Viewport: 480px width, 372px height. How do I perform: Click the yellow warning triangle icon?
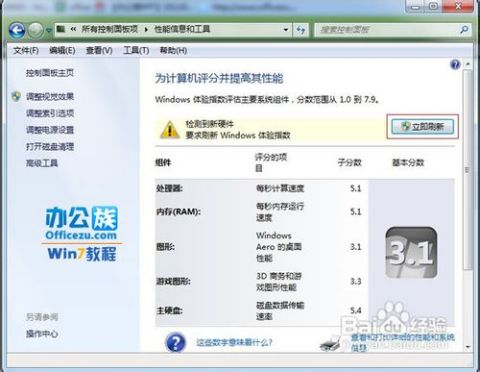coord(170,130)
